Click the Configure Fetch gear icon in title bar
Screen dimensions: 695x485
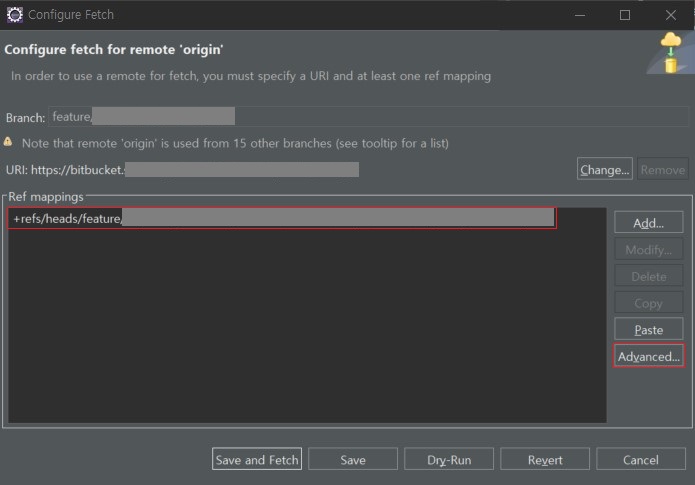pyautogui.click(x=14, y=15)
